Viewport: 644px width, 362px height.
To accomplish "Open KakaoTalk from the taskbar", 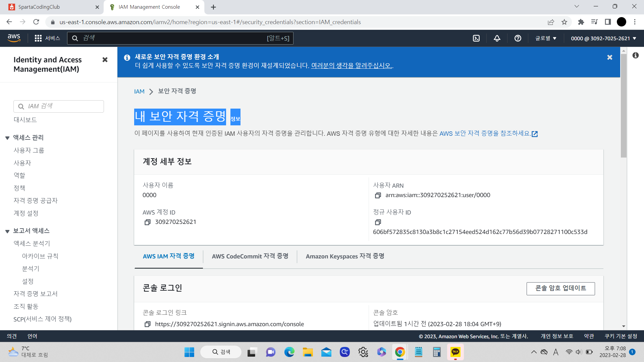I will click(x=455, y=352).
